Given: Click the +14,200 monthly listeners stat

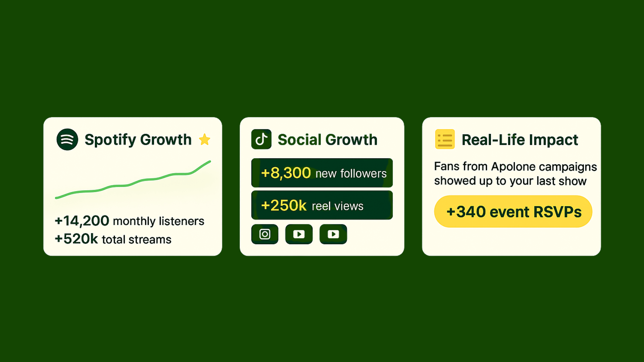Looking at the screenshot, I should point(129,221).
